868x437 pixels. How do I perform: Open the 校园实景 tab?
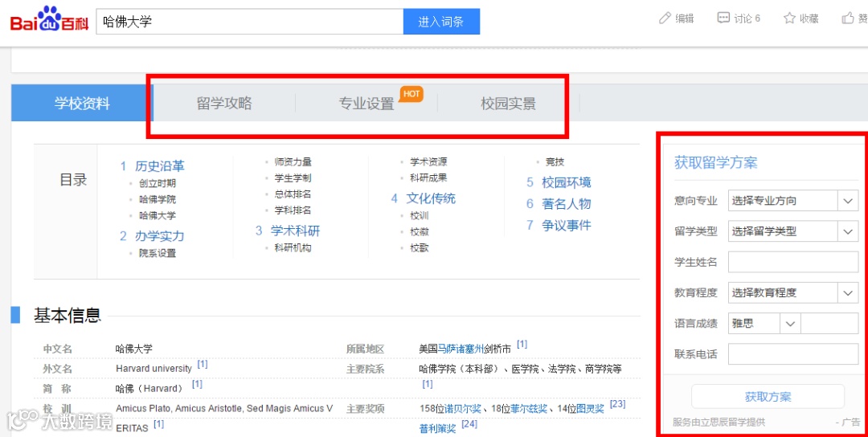(508, 103)
